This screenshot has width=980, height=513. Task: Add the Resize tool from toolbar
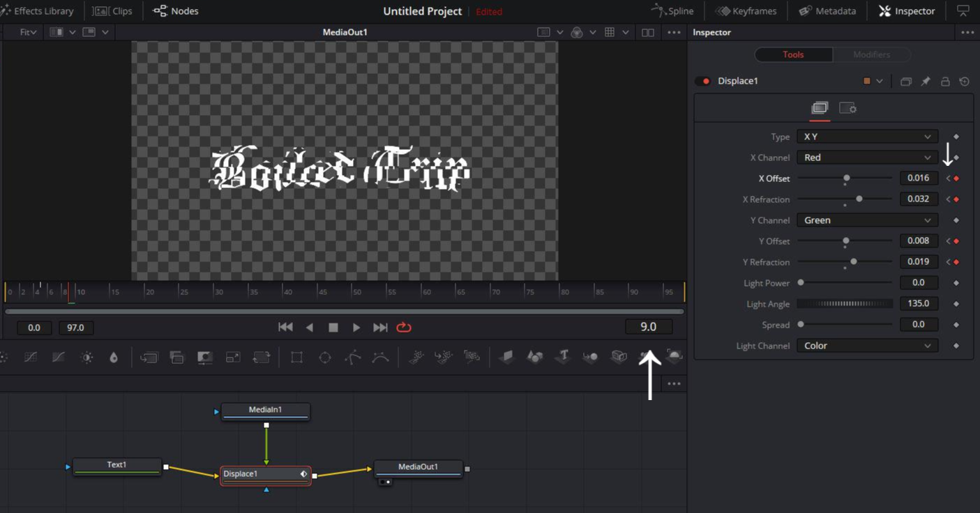click(233, 357)
